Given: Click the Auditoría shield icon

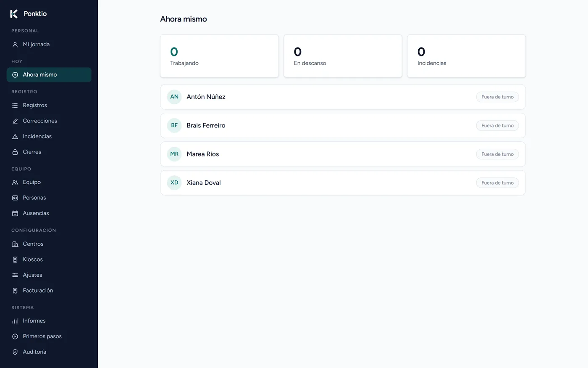Looking at the screenshot, I should pos(15,352).
